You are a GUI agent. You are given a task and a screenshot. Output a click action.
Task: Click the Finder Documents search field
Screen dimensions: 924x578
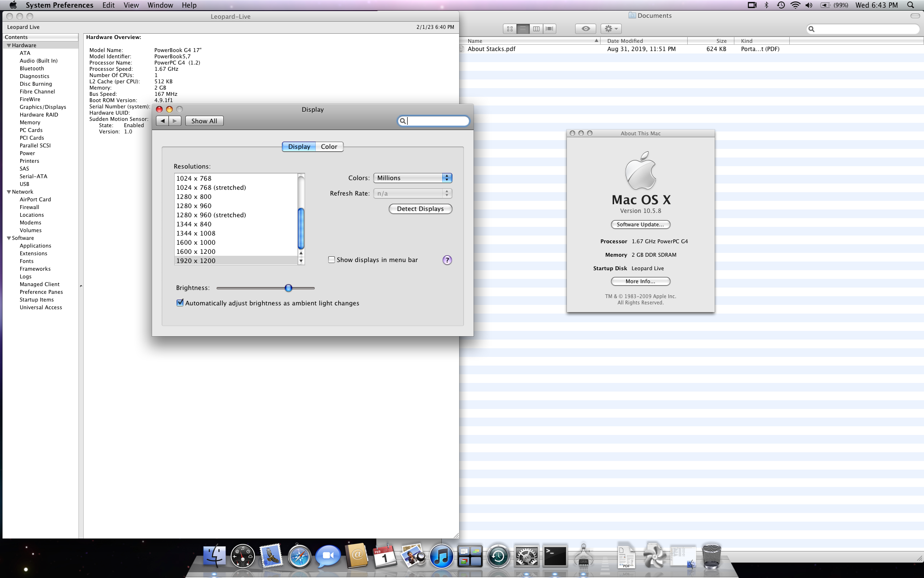pyautogui.click(x=863, y=29)
